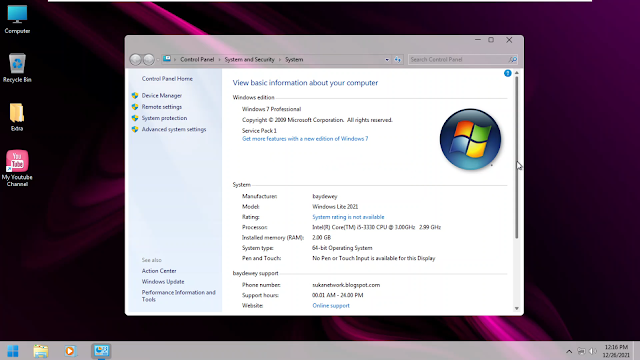Select sukanetwork.blogspot.com phone number value
640x360 pixels.
(x=346, y=285)
